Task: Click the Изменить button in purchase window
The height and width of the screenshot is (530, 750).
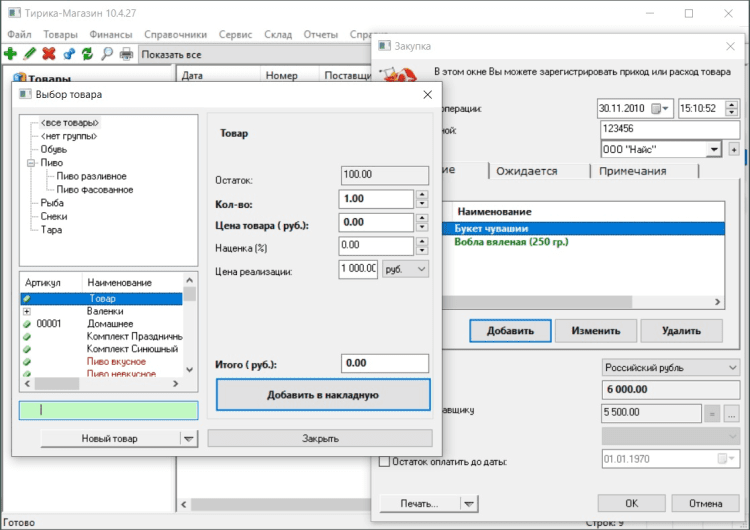Action: [595, 330]
